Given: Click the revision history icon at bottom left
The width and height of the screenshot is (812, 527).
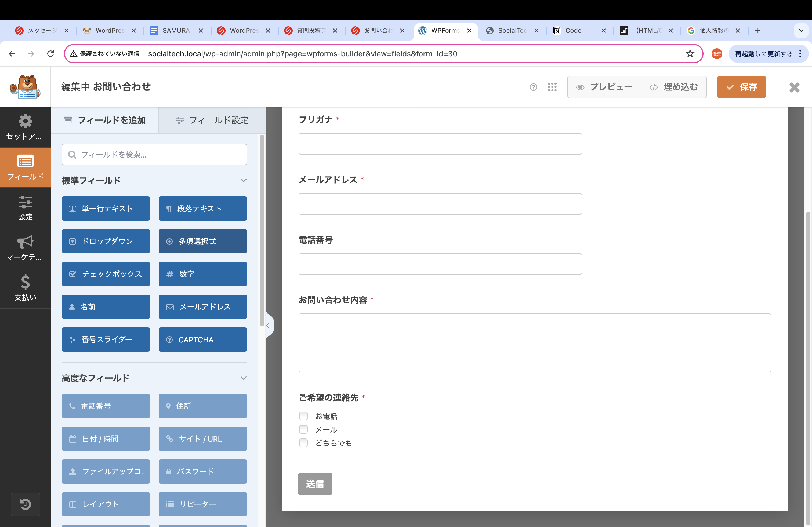Looking at the screenshot, I should (25, 504).
